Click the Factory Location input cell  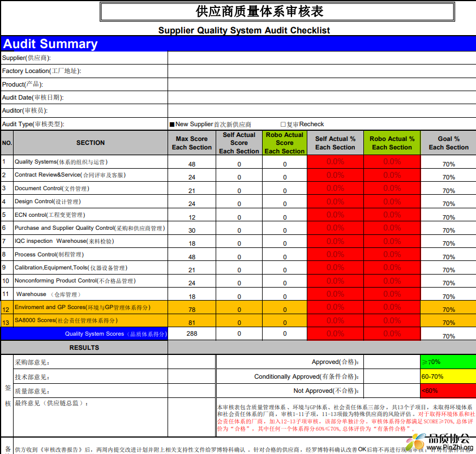[x=322, y=71]
